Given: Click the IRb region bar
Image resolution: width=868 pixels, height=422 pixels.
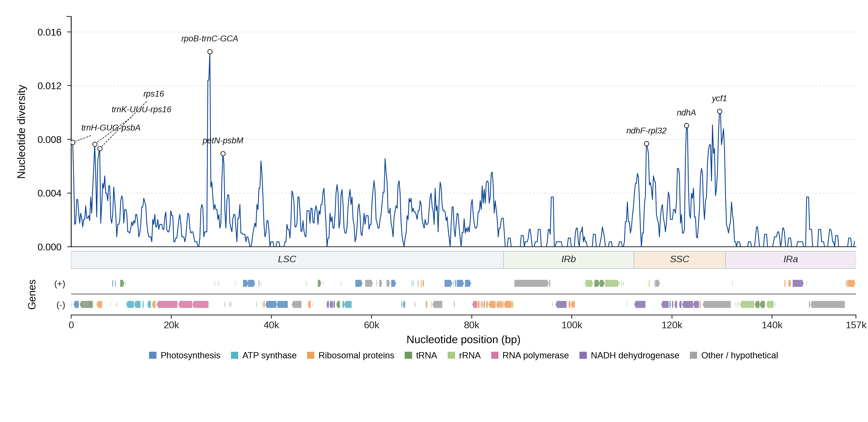Looking at the screenshot, I should coord(568,260).
